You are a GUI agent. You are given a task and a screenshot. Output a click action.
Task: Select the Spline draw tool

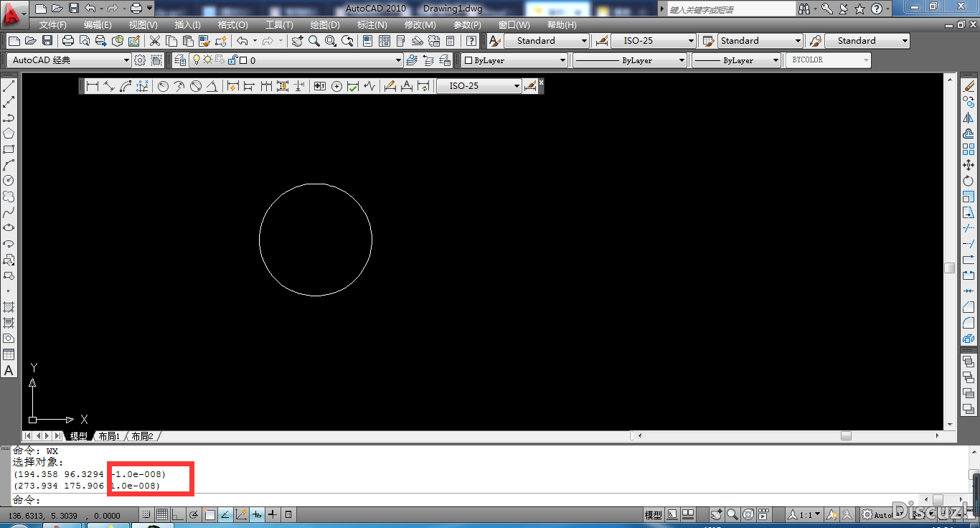pos(9,212)
